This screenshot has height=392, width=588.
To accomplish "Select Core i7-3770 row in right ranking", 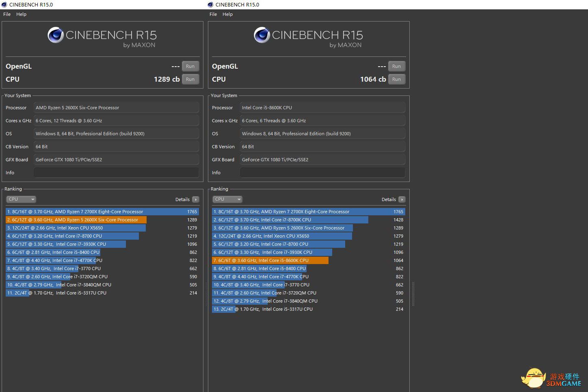I will tap(308, 285).
